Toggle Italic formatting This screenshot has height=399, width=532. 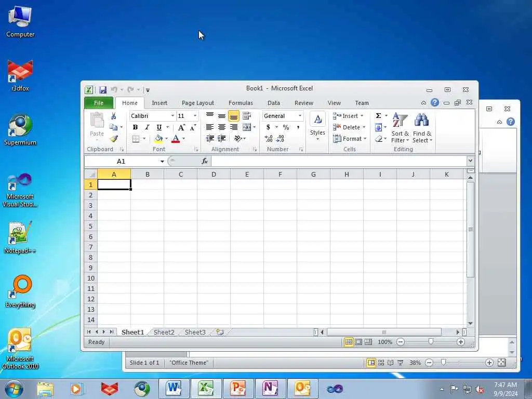click(147, 127)
